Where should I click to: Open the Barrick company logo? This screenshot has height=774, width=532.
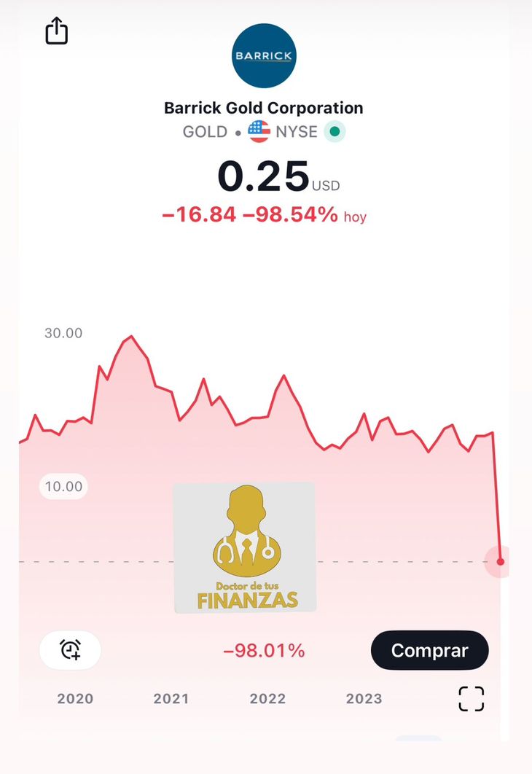[x=264, y=56]
